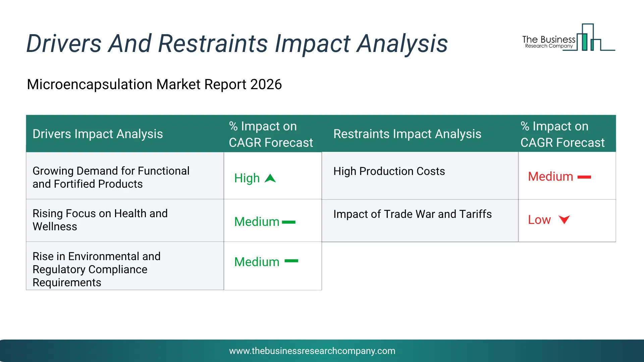
Task: Click green Medium value for Health and Wellness
Action: point(257,222)
